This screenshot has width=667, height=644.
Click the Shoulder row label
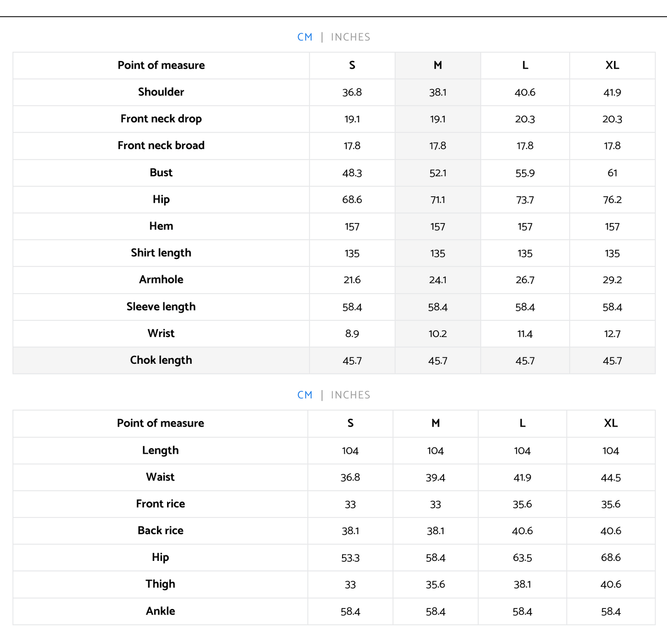point(161,92)
